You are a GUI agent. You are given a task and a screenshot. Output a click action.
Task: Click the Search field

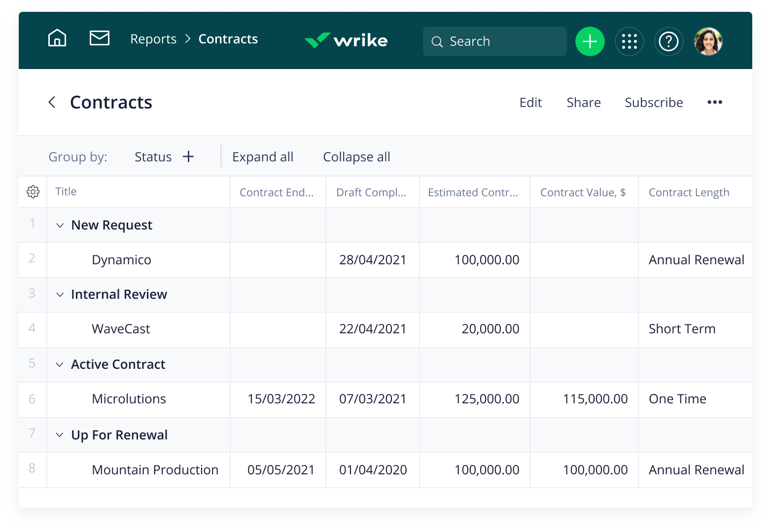495,41
